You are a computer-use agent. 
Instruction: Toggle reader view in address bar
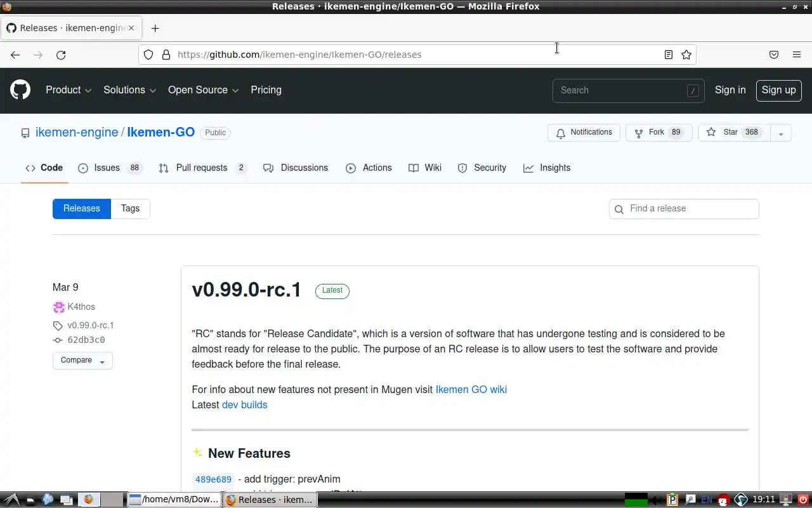click(x=668, y=55)
